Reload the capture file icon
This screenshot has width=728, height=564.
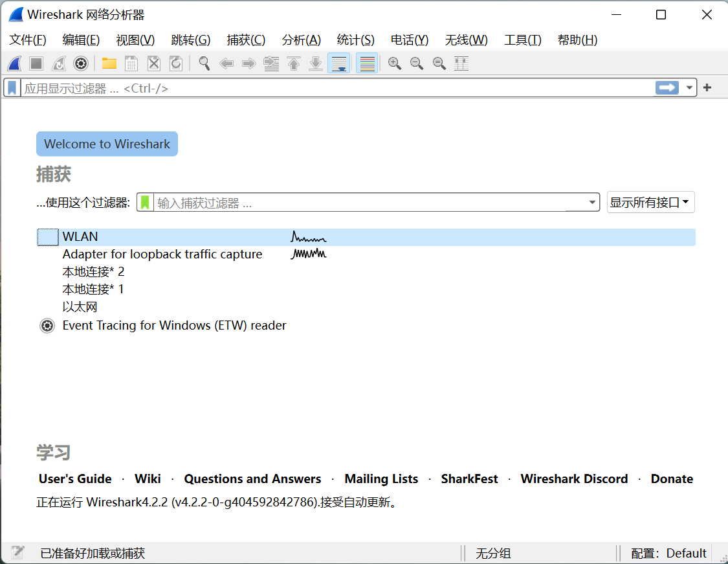click(x=176, y=63)
